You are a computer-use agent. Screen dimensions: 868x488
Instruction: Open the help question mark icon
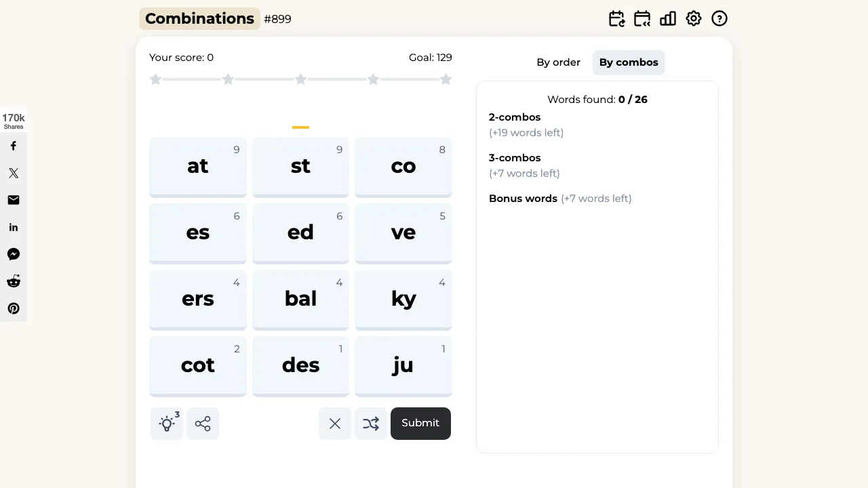pyautogui.click(x=719, y=19)
